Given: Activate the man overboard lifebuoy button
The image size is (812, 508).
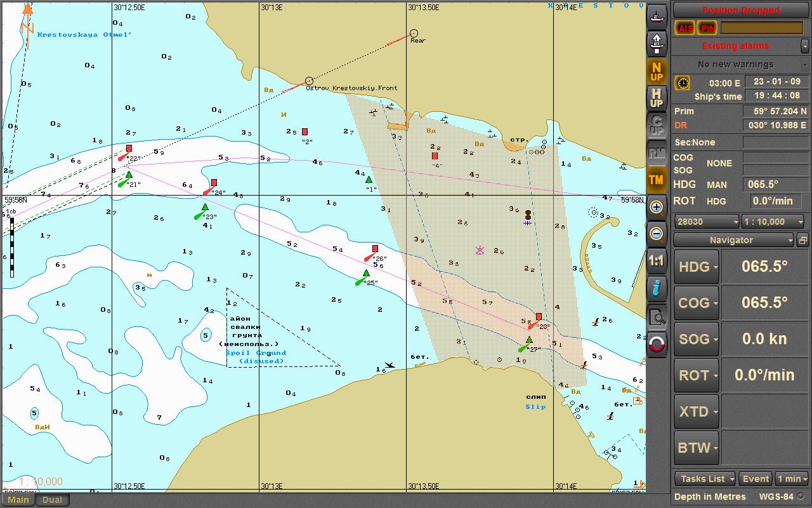Looking at the screenshot, I should pos(657,344).
